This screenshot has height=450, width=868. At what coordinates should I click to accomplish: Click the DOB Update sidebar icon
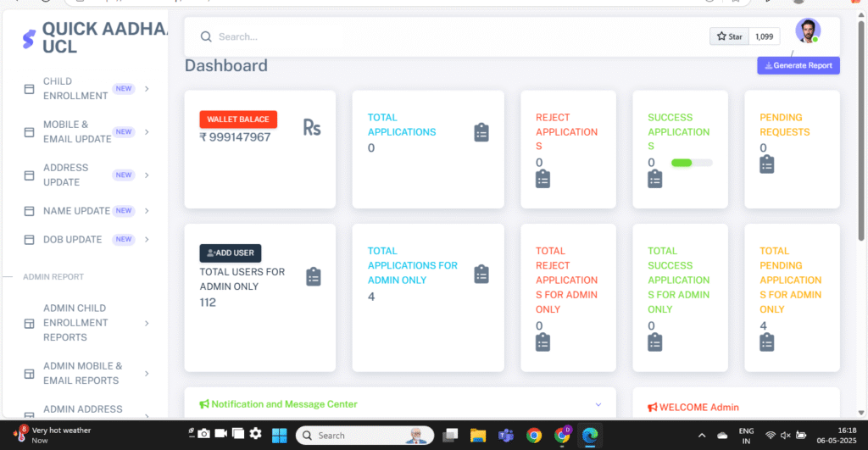click(x=30, y=240)
